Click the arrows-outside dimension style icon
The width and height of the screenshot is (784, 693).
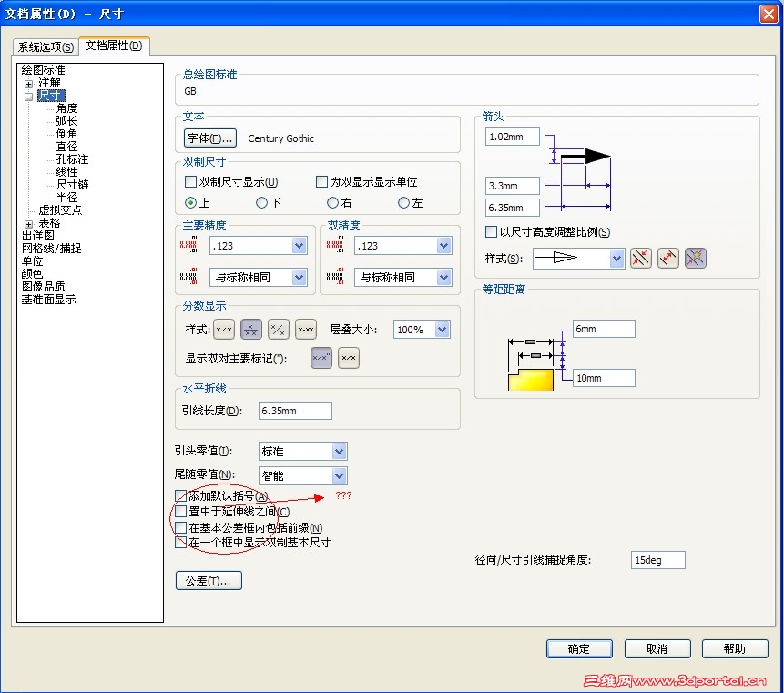(668, 258)
